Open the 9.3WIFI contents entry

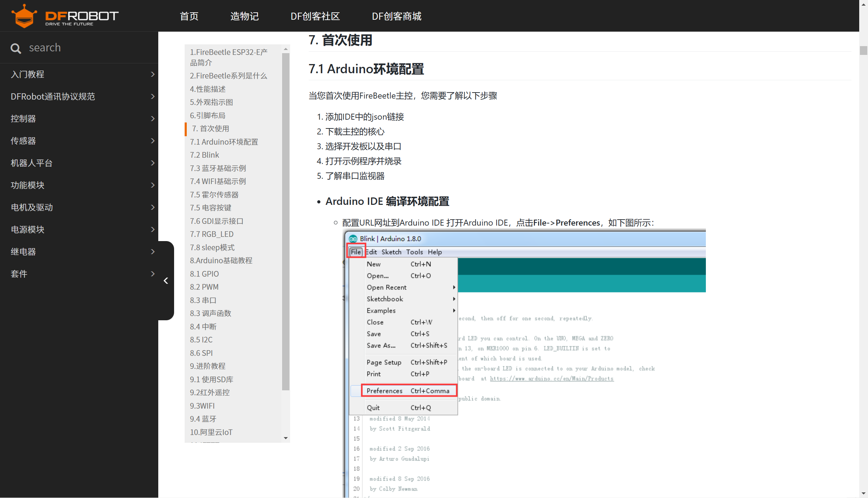(202, 406)
